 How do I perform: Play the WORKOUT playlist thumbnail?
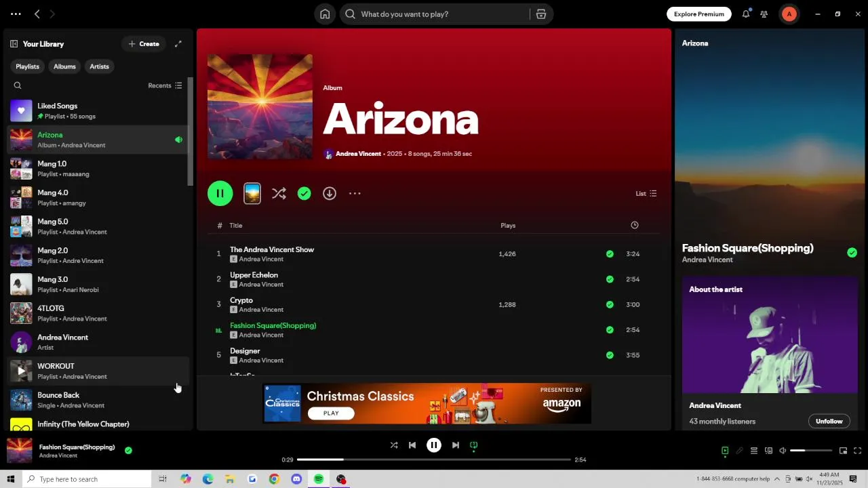point(21,371)
